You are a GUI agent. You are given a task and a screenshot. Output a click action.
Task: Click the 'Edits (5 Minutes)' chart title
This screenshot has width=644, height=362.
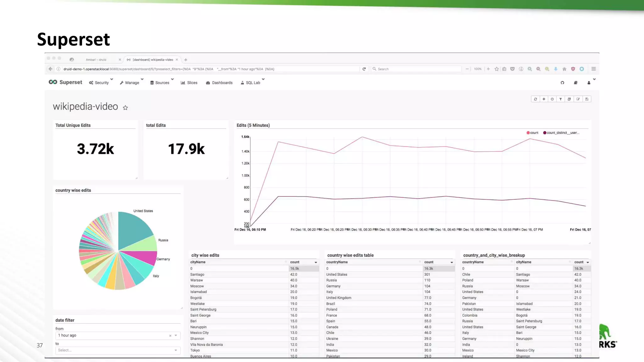[253, 125]
